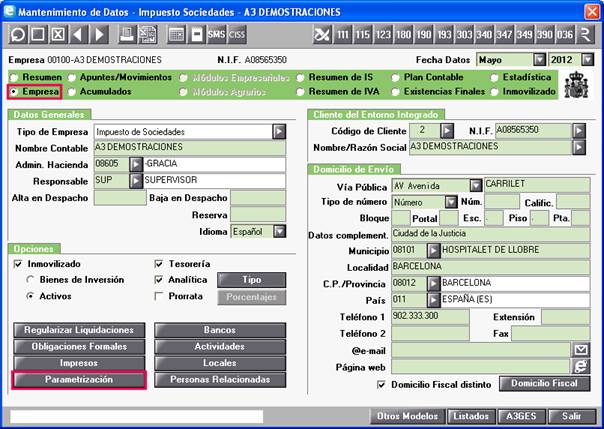The image size is (604, 429).
Task: Click the browser icon beside Página web
Action: coord(581,367)
